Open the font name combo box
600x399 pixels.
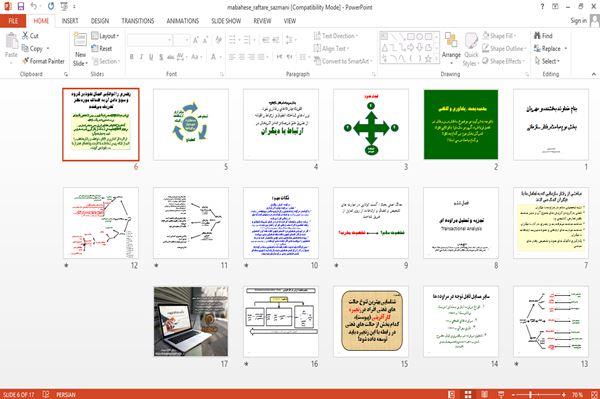(x=150, y=40)
